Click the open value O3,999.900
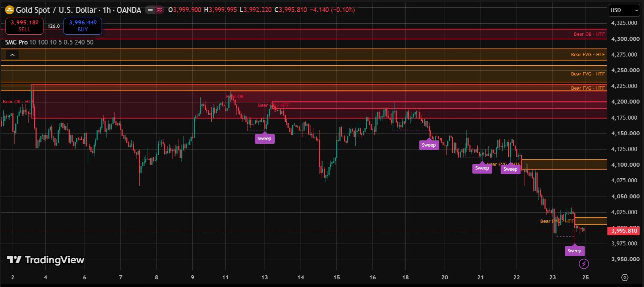644x287 pixels. 185,10
